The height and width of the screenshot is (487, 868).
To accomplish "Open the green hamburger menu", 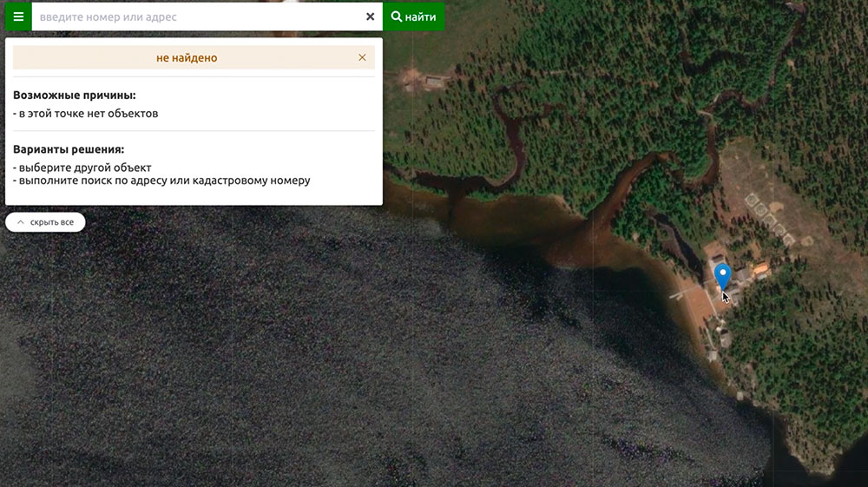I will [18, 16].
